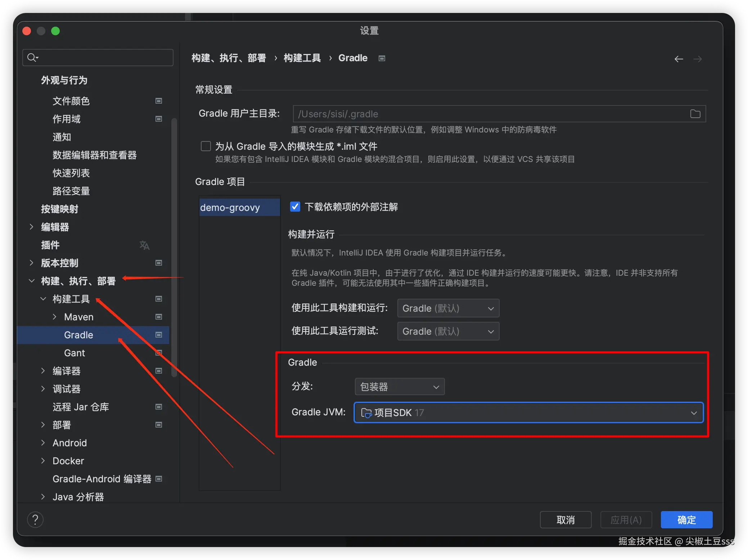Open the 分发 包装器 dropdown
This screenshot has width=748, height=560.
400,387
